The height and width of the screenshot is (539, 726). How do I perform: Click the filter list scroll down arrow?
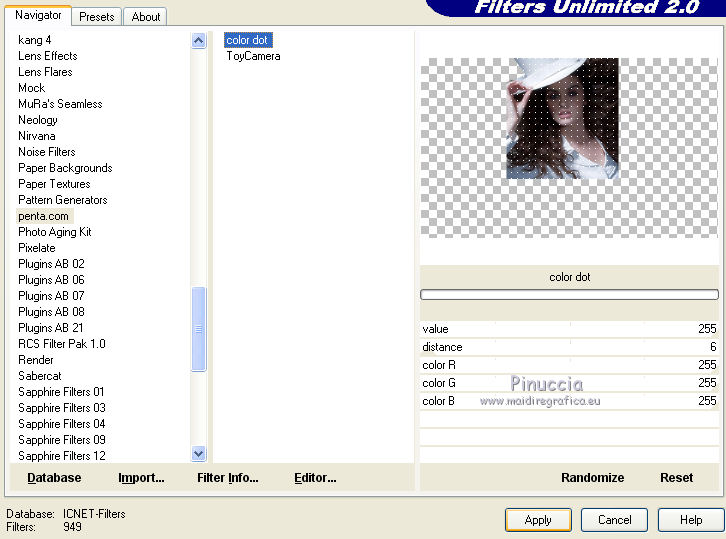tap(198, 454)
